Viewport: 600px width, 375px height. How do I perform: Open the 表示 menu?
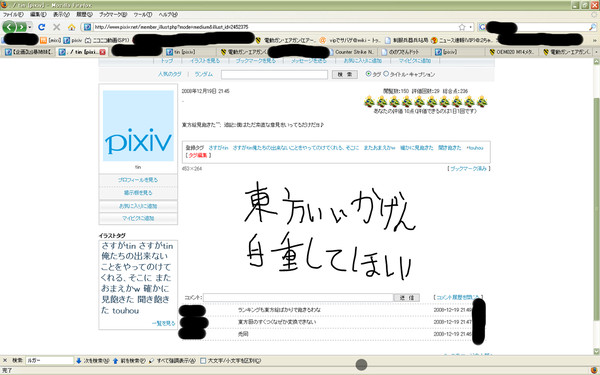(61, 15)
